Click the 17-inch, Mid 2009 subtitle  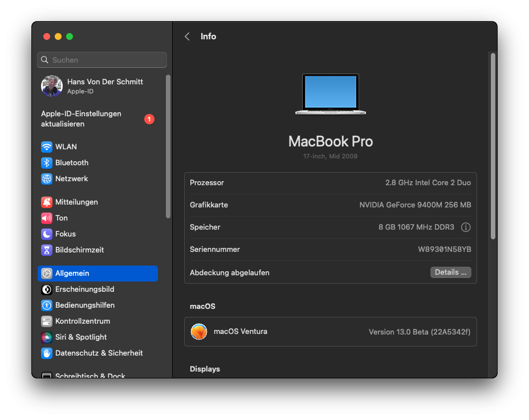[x=330, y=156]
